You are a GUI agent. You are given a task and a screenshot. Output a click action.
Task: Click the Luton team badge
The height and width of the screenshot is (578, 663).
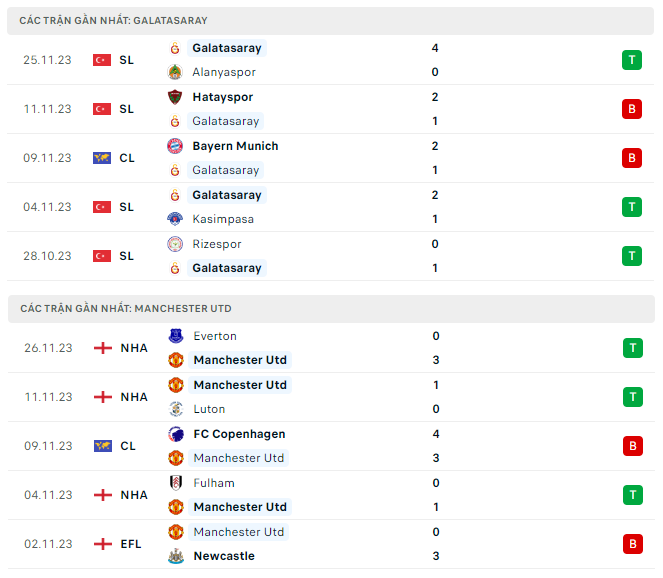(x=175, y=409)
